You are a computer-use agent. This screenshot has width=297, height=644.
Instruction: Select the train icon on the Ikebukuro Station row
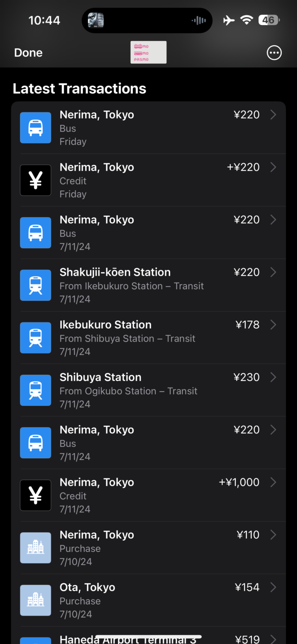pyautogui.click(x=36, y=338)
